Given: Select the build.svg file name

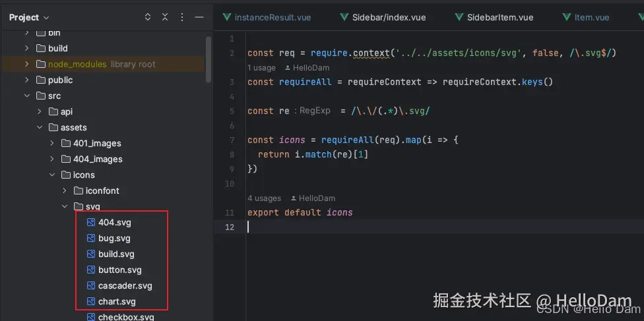Looking at the screenshot, I should tap(116, 254).
